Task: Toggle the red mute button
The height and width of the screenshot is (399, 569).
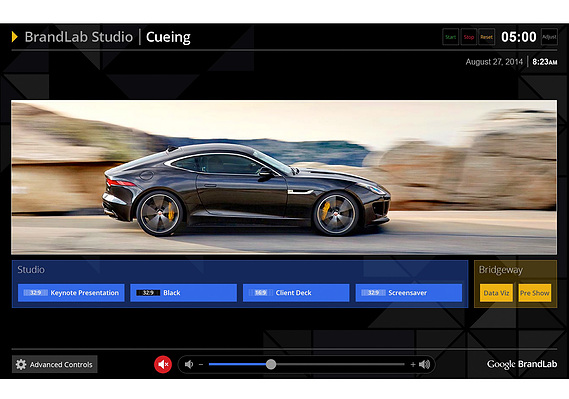Action: point(163,364)
